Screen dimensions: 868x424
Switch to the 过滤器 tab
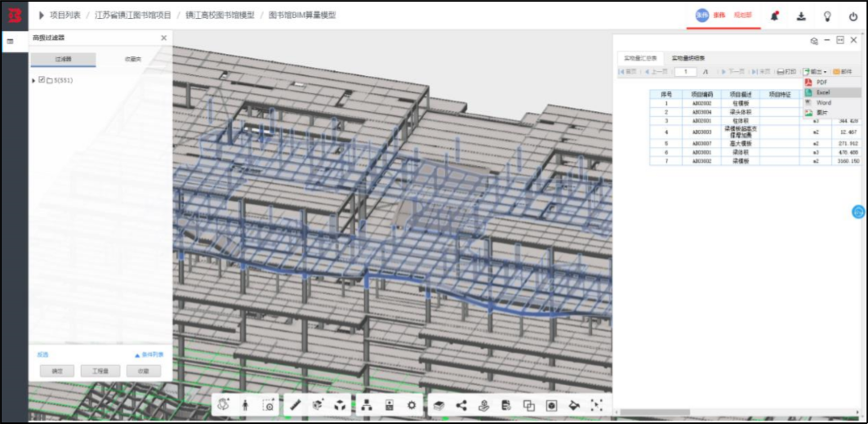[63, 59]
